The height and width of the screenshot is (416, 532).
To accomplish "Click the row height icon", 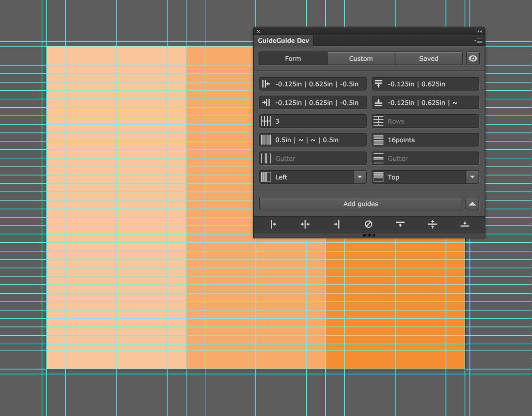I will pos(378,140).
